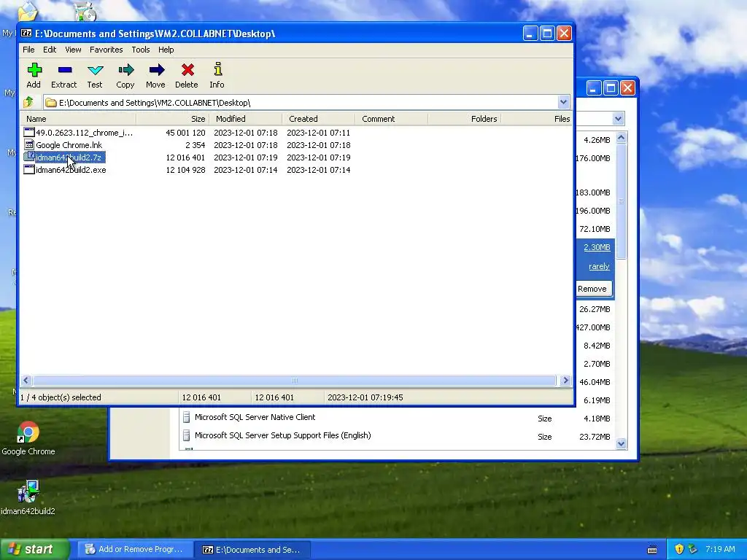Click Remove button in Add or Remove Programs
The image size is (747, 560).
click(x=592, y=289)
